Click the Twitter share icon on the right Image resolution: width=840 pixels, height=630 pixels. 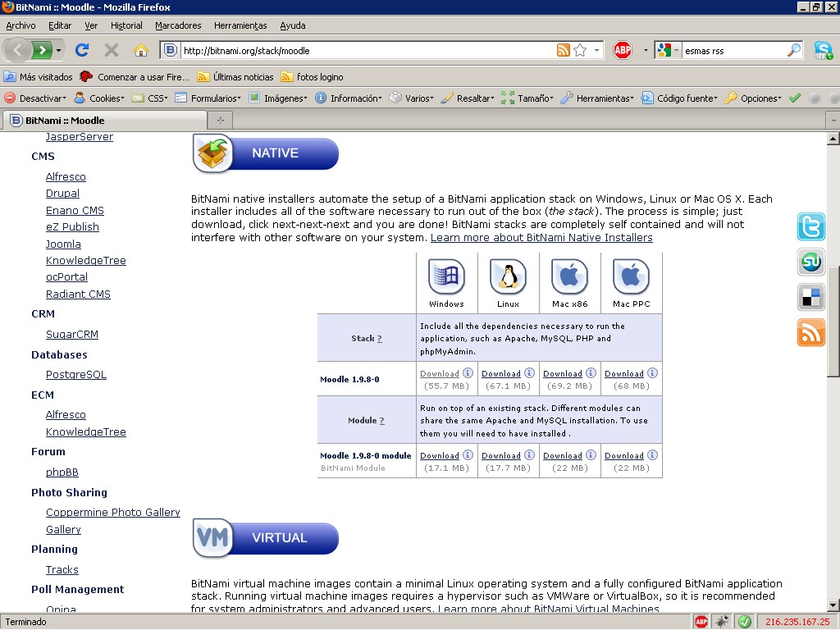pos(810,226)
